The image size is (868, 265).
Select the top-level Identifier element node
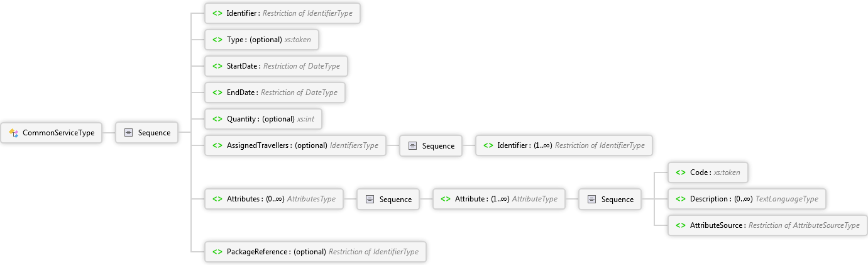[282, 13]
